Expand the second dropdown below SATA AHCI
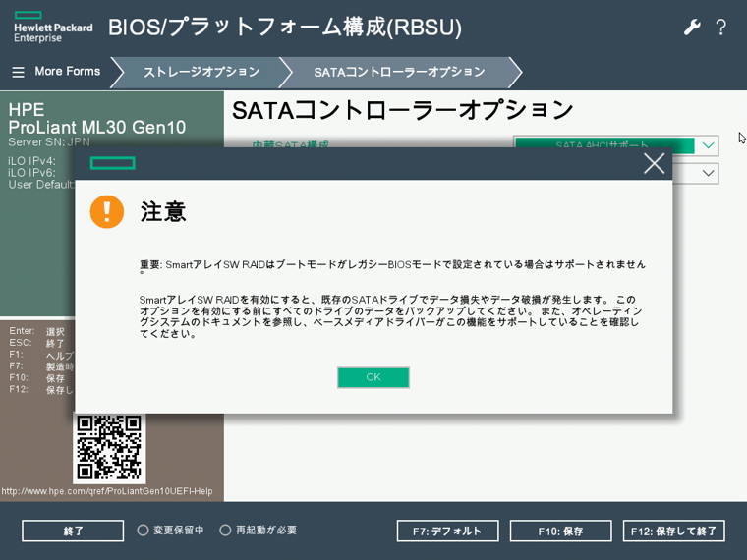Screen dimensions: 747x560 click(x=708, y=173)
